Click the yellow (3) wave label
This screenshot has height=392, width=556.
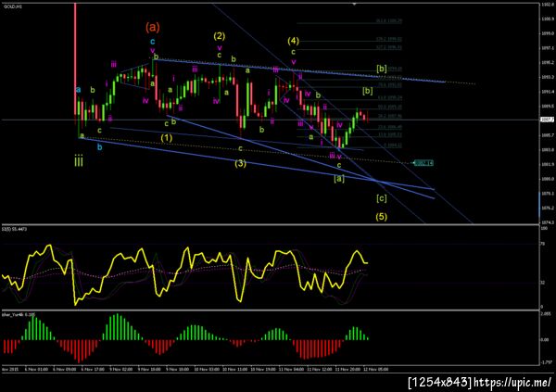(x=240, y=163)
